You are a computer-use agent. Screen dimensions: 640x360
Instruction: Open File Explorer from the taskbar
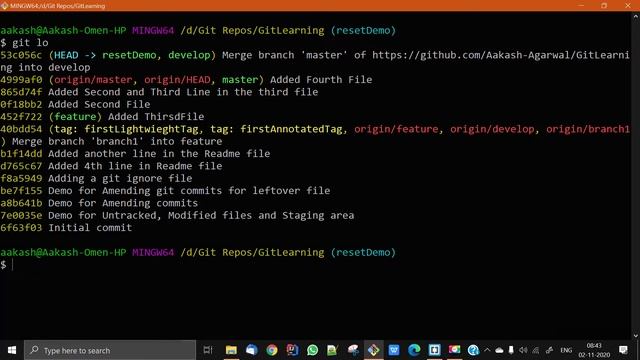pos(231,350)
